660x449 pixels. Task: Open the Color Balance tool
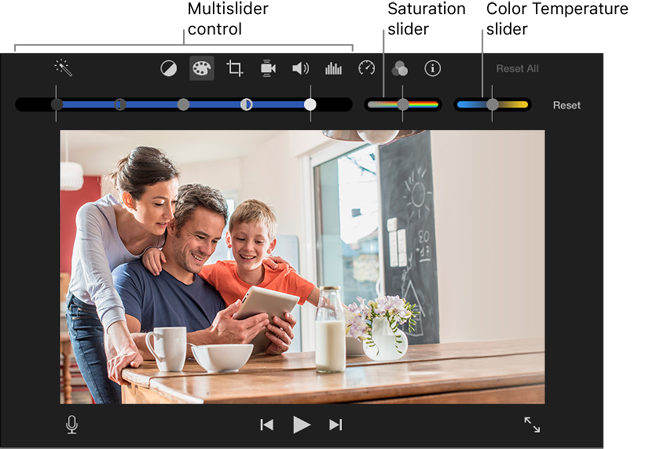click(169, 69)
